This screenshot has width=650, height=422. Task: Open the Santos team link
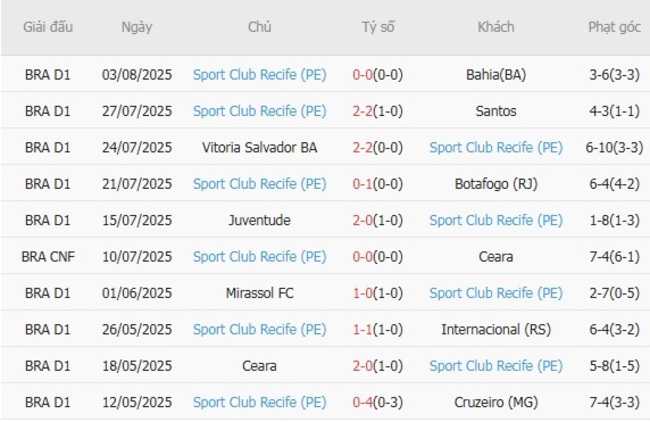click(x=496, y=110)
